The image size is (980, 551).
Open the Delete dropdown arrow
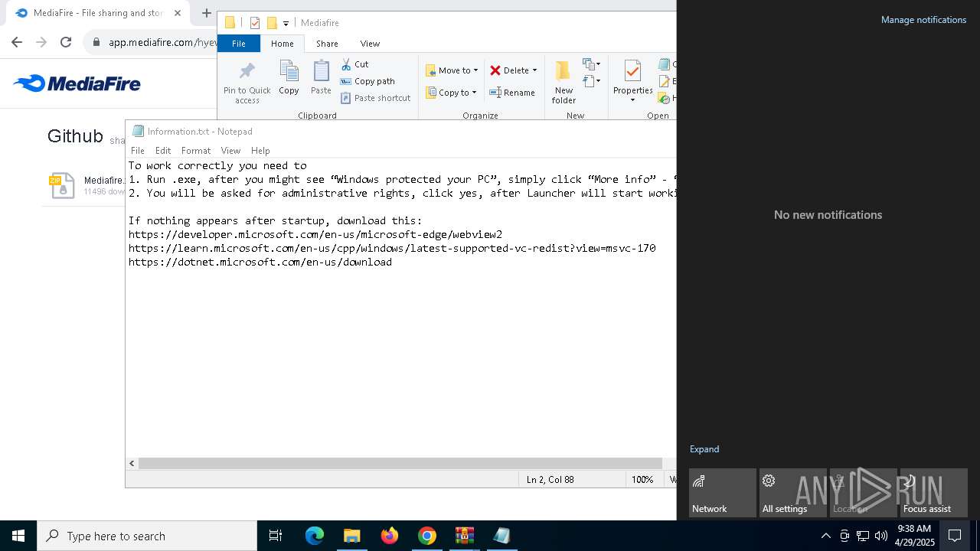534,70
